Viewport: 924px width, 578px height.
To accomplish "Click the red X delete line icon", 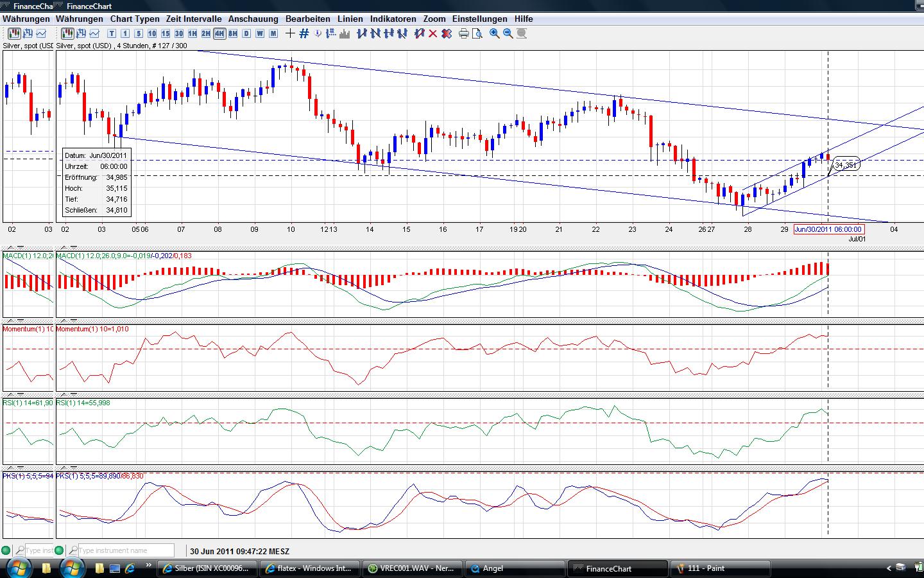I will 432,33.
